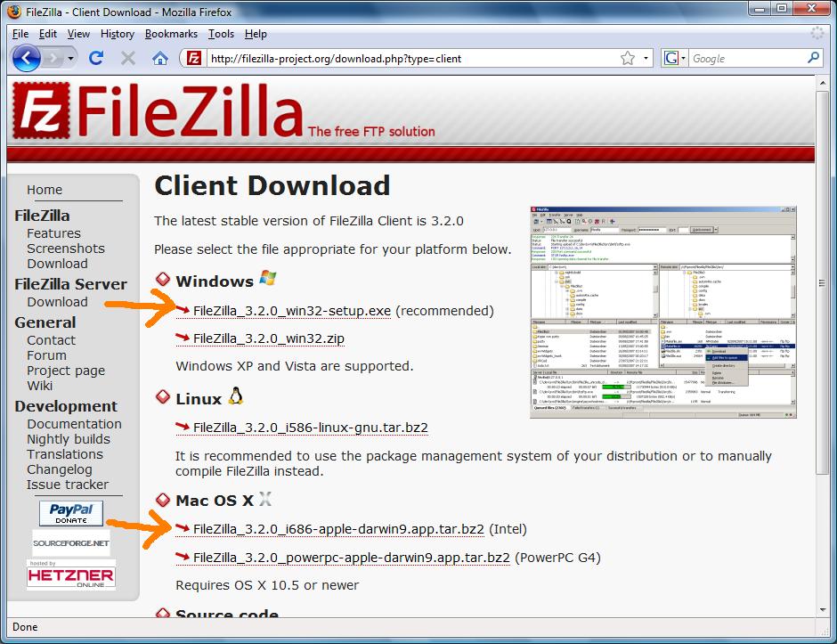
Task: Open the Issue tracker link
Action: tap(68, 485)
